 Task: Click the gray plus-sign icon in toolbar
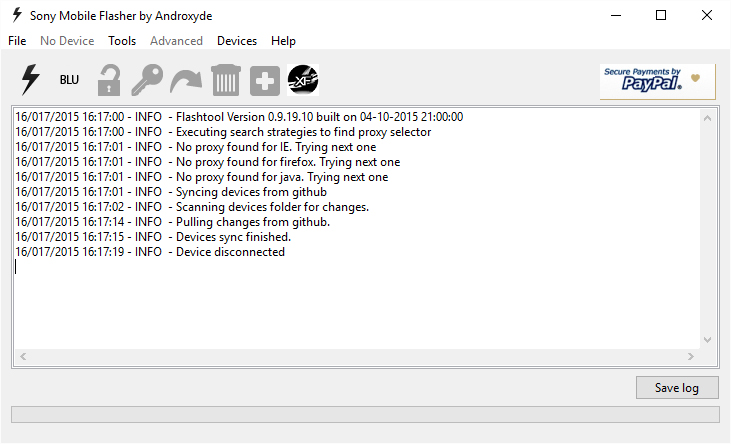pyautogui.click(x=265, y=81)
